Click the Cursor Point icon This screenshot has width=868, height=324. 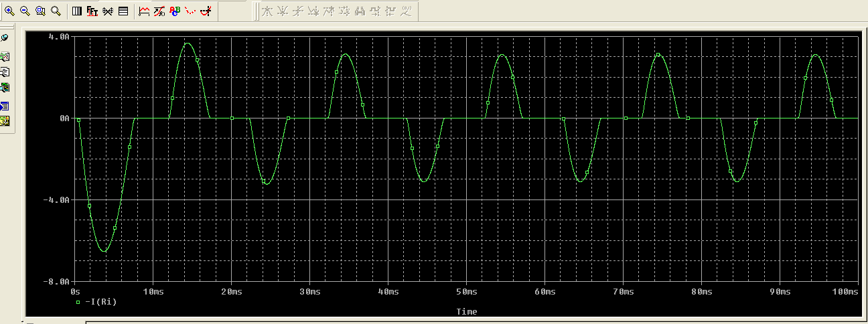tap(344, 11)
